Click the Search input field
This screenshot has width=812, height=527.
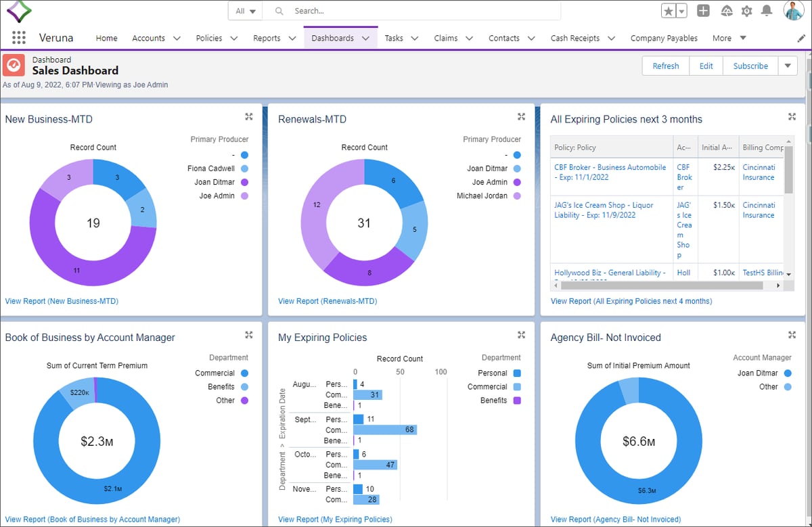pos(413,11)
